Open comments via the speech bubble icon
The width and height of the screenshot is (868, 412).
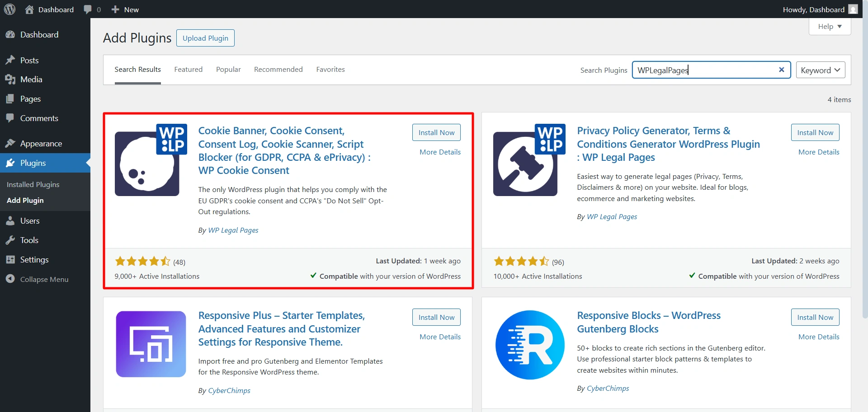87,9
